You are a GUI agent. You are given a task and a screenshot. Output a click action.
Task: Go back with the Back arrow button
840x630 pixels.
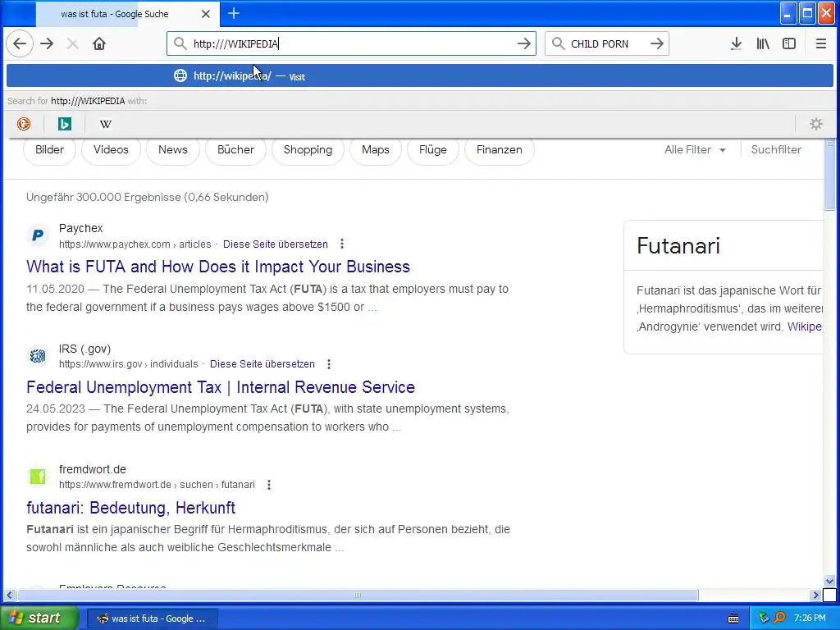[x=20, y=44]
